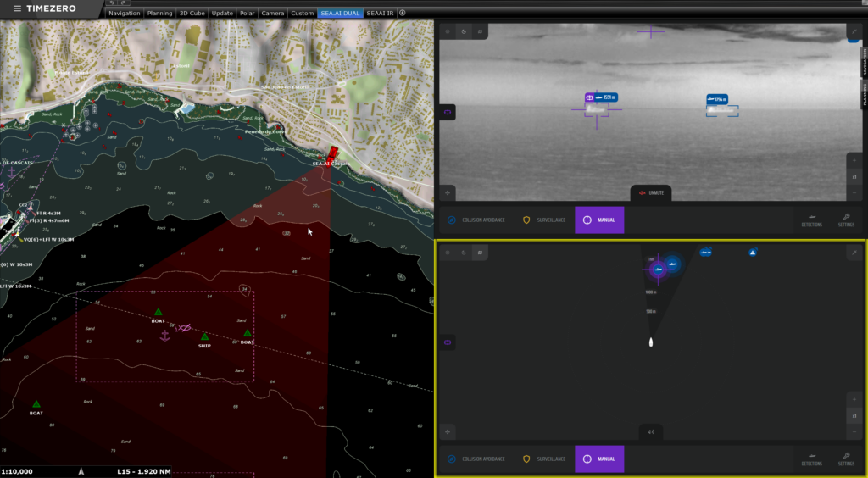
Task: Add a new workspace with plus button
Action: (403, 13)
